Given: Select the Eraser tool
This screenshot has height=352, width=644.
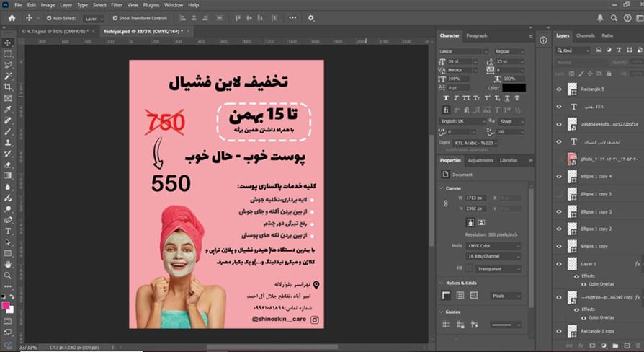Looking at the screenshot, I should [x=8, y=165].
